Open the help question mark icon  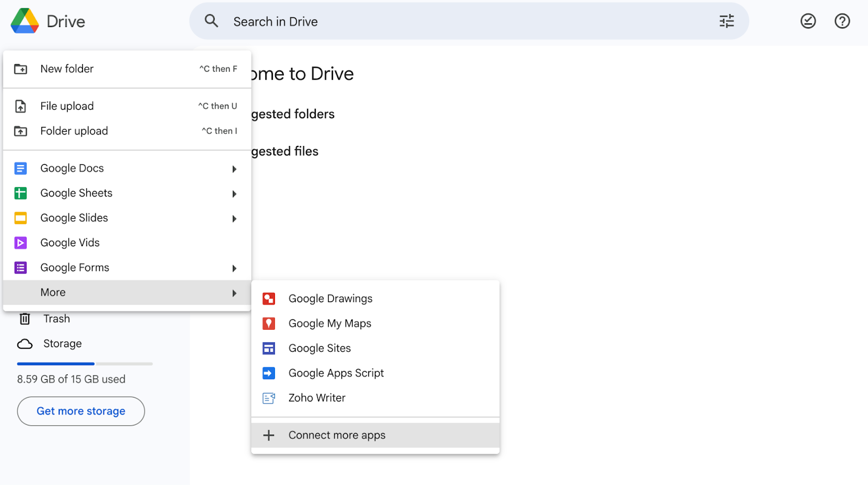842,21
